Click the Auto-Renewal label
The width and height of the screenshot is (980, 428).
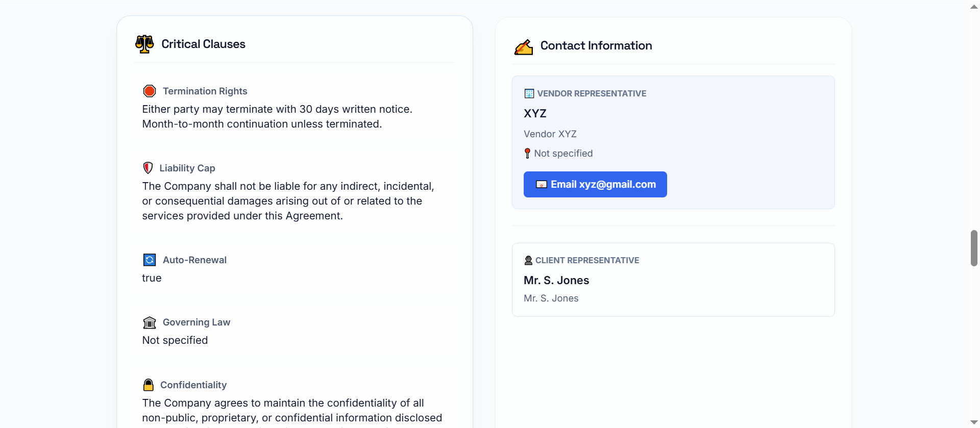(x=194, y=260)
